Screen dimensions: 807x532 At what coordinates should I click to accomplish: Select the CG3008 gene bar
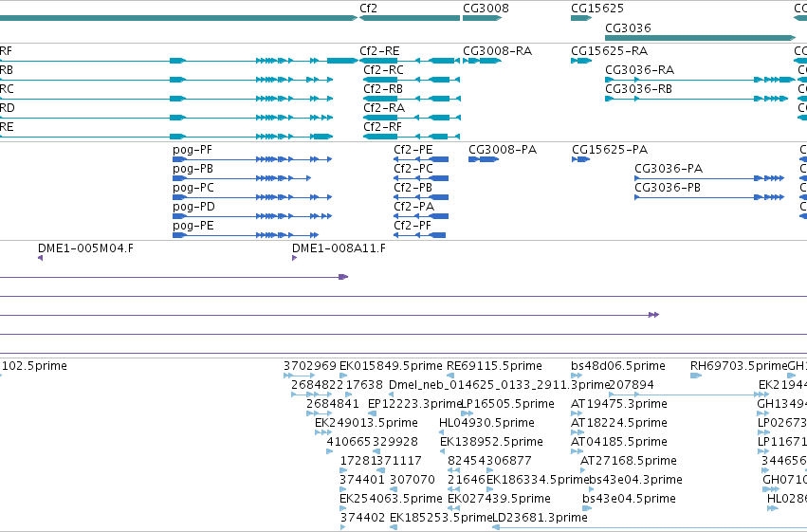click(x=483, y=18)
